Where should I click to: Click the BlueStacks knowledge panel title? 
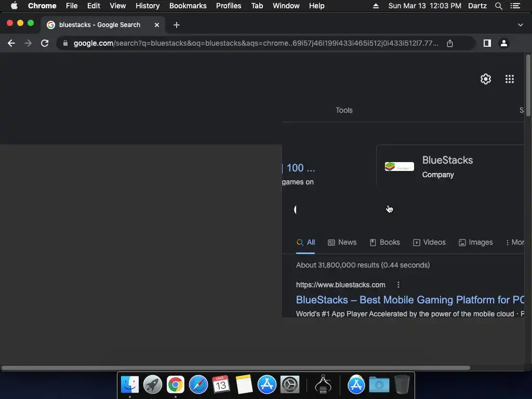pyautogui.click(x=447, y=160)
